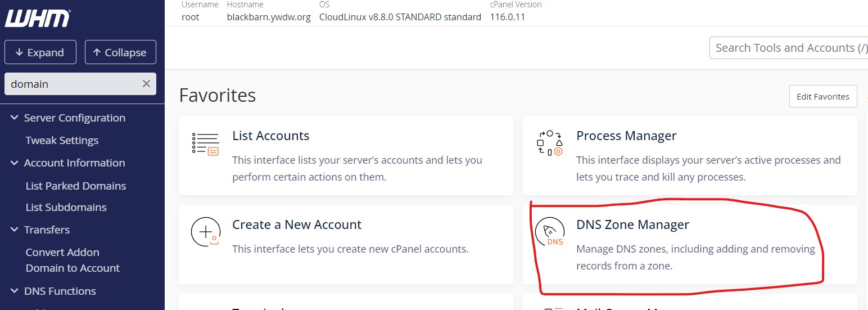Screen dimensions: 868x310
Task: Collapse the Server Configuration section chevron
Action: (15, 118)
